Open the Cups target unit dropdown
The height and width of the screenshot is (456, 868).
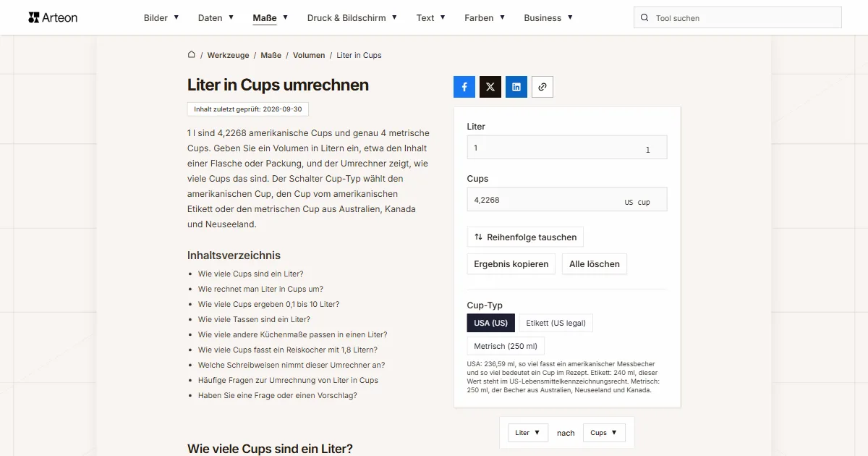pos(604,433)
